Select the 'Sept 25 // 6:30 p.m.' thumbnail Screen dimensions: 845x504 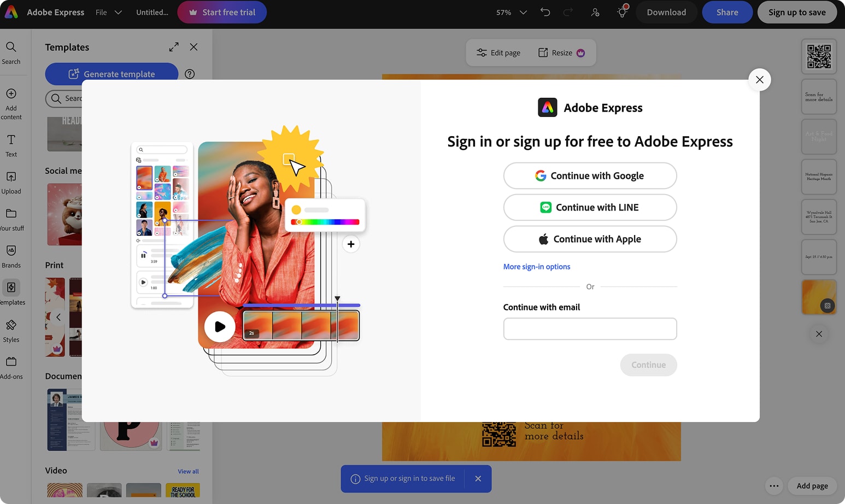[819, 257]
